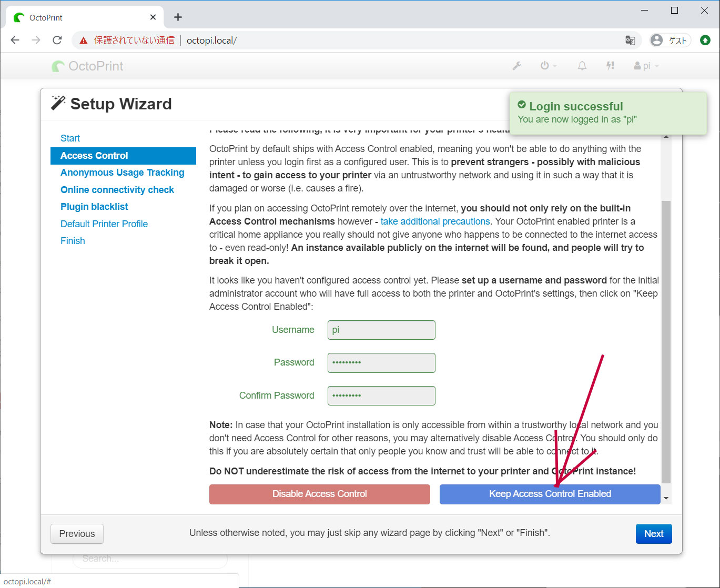Open Anonymous Usage Tracking step

[x=123, y=173]
